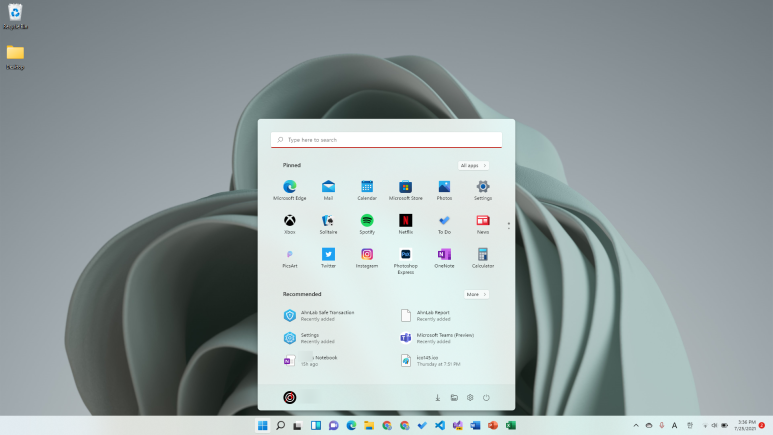Open the clock and date flyout
773x435 pixels.
tap(745, 425)
